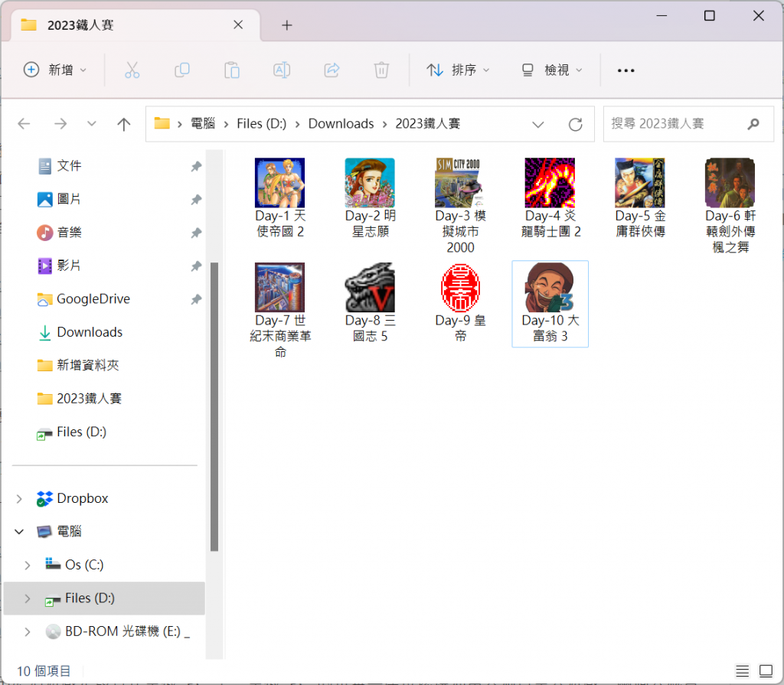
Task: Expand the Dropbox tree node
Action: click(x=19, y=498)
